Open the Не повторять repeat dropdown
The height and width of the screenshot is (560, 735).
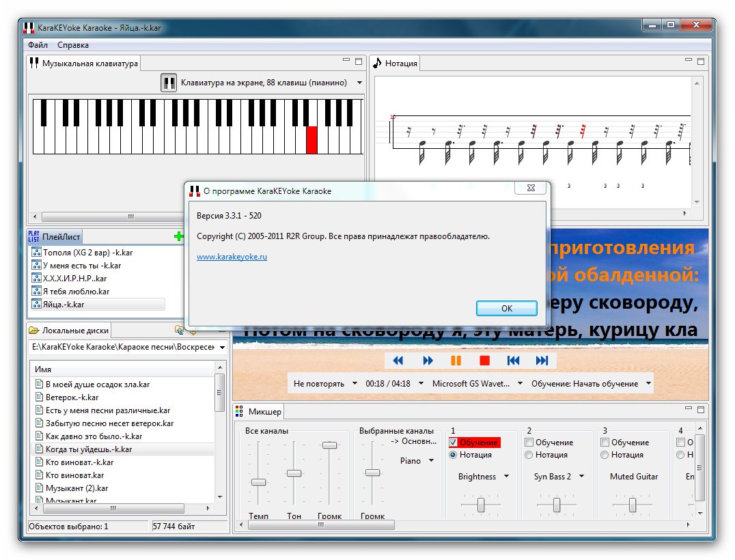click(x=355, y=383)
